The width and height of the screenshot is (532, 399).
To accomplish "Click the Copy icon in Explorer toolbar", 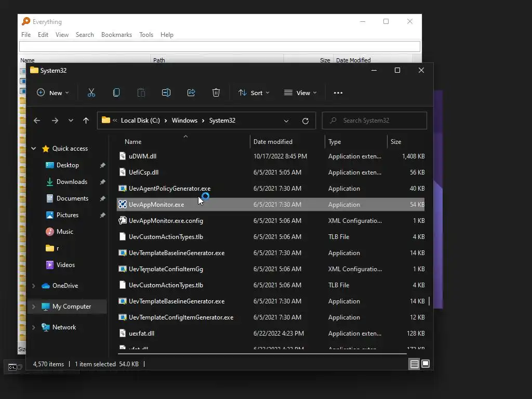I will 116,92.
